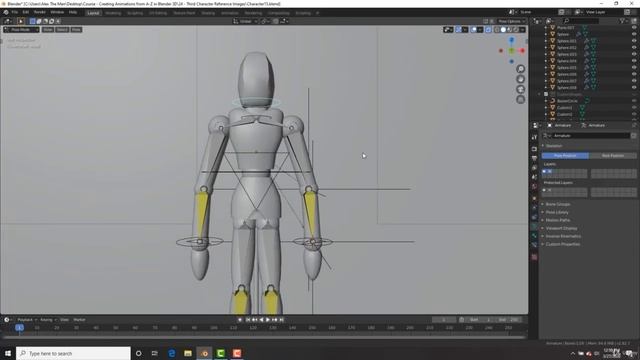Toggle camera view with the camera gizmo icon
Screen dimensions: 640x360
tap(520, 89)
